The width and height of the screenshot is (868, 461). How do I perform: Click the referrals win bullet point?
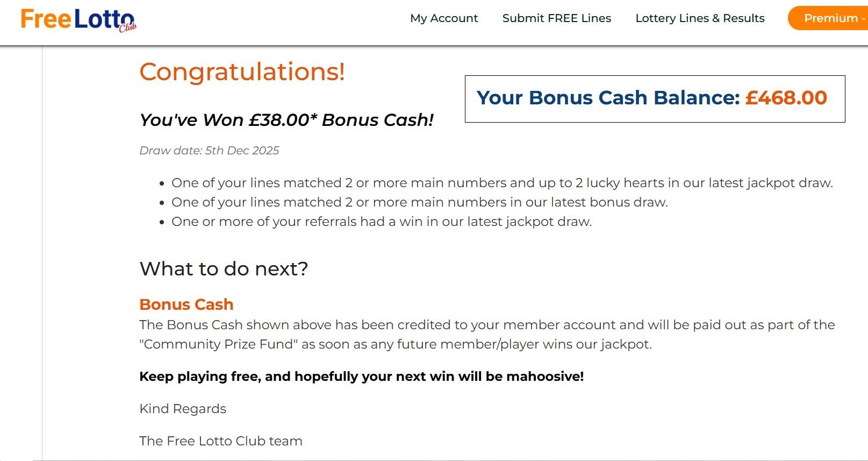pos(381,222)
